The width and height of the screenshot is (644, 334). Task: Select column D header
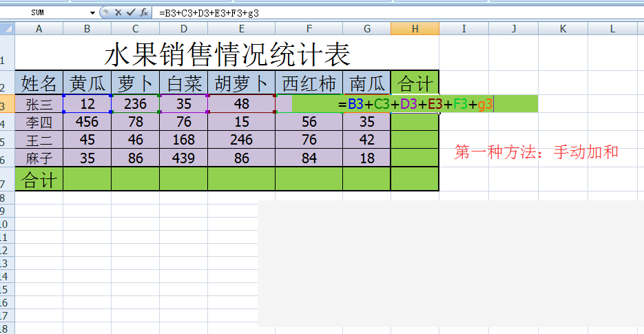184,29
